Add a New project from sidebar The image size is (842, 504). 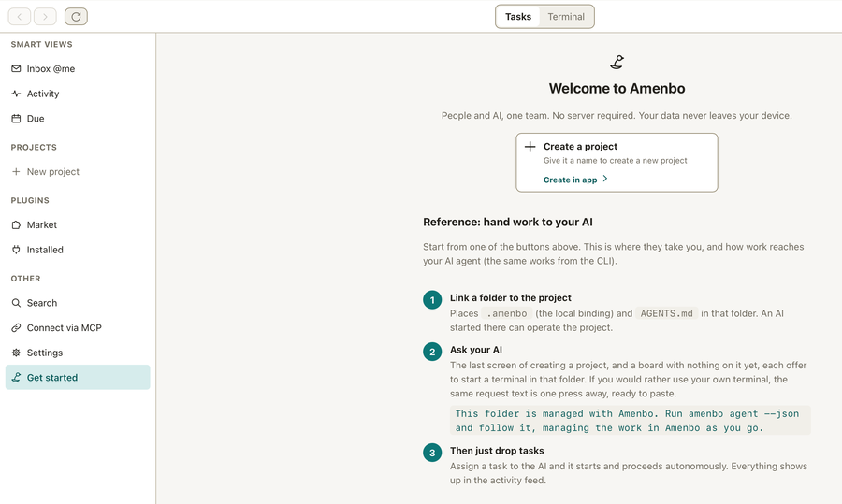78,172
